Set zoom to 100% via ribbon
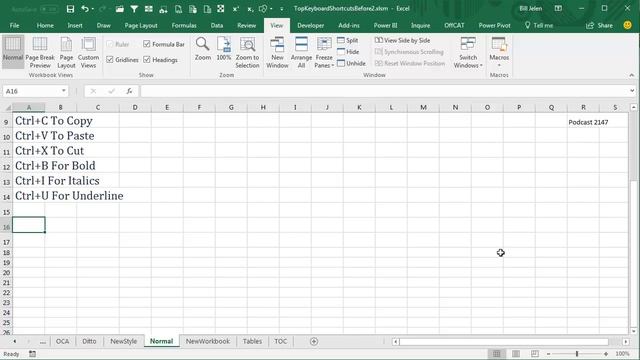The width and height of the screenshot is (640, 360). click(x=224, y=49)
